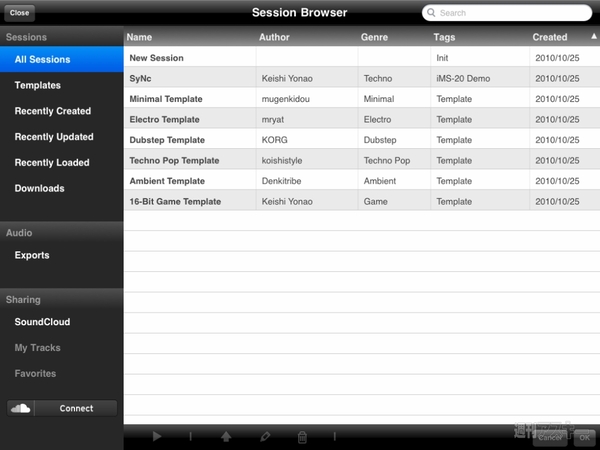The image size is (600, 450).
Task: Show the Templates list
Action: coord(62,85)
